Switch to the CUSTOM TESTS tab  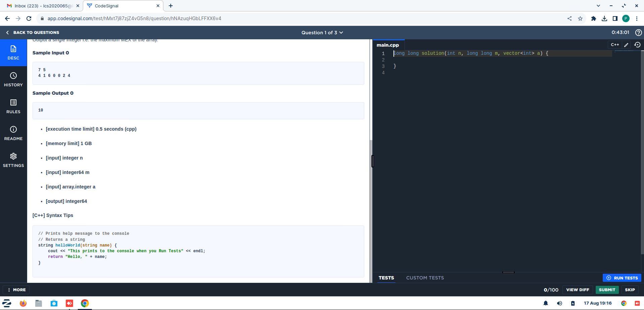coord(425,278)
